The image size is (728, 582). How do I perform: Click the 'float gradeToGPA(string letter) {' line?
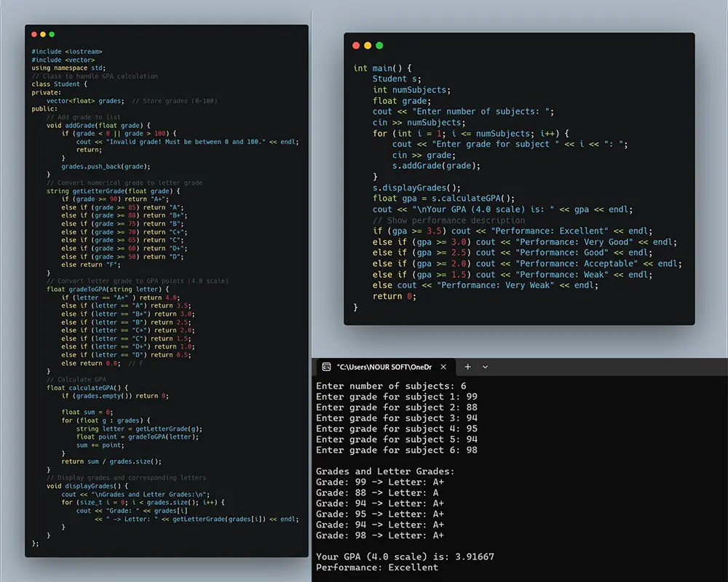point(108,289)
